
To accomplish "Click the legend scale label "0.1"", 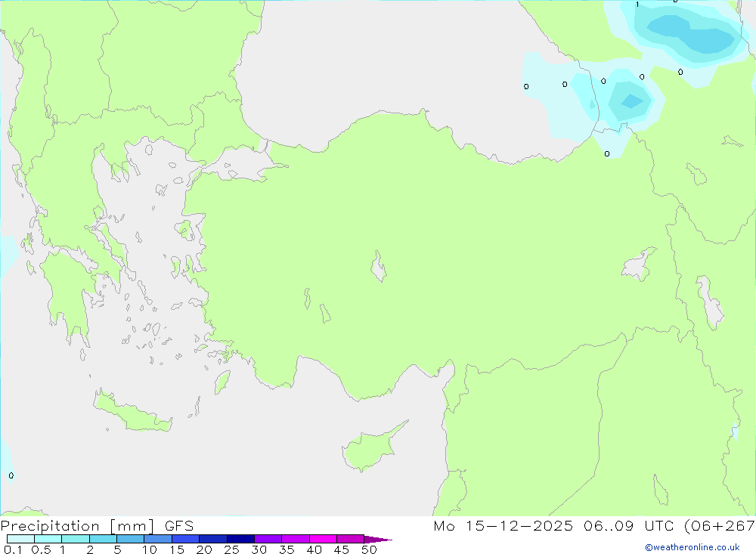I will [x=13, y=549].
